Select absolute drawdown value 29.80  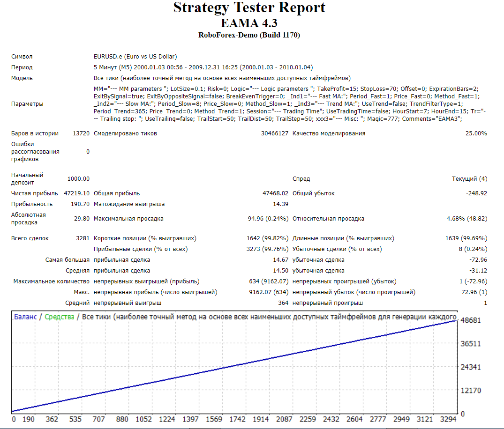pyautogui.click(x=82, y=219)
